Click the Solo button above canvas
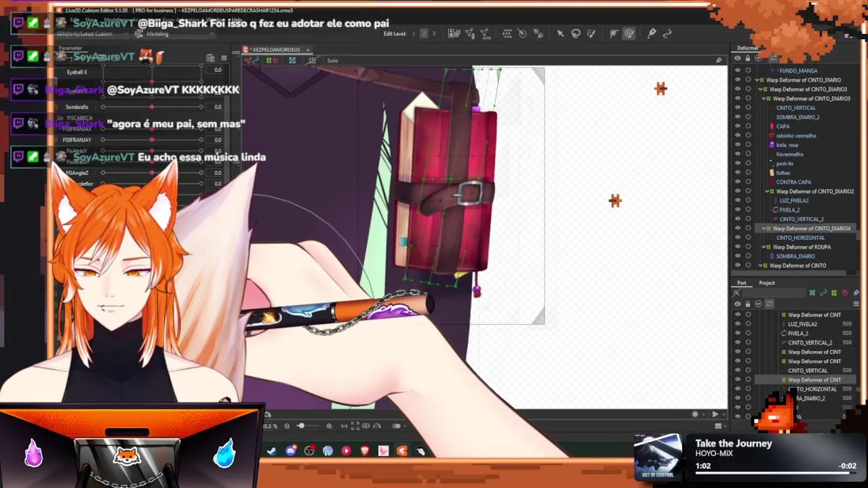 click(332, 60)
